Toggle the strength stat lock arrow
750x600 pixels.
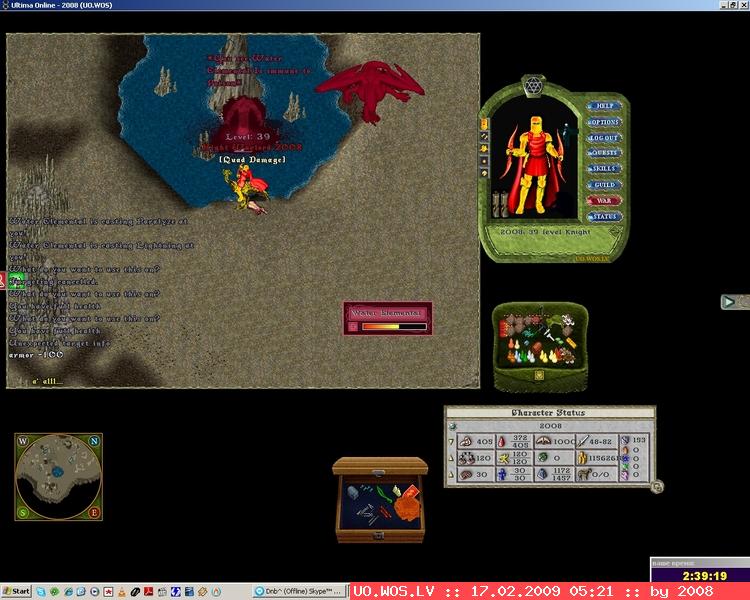(451, 442)
